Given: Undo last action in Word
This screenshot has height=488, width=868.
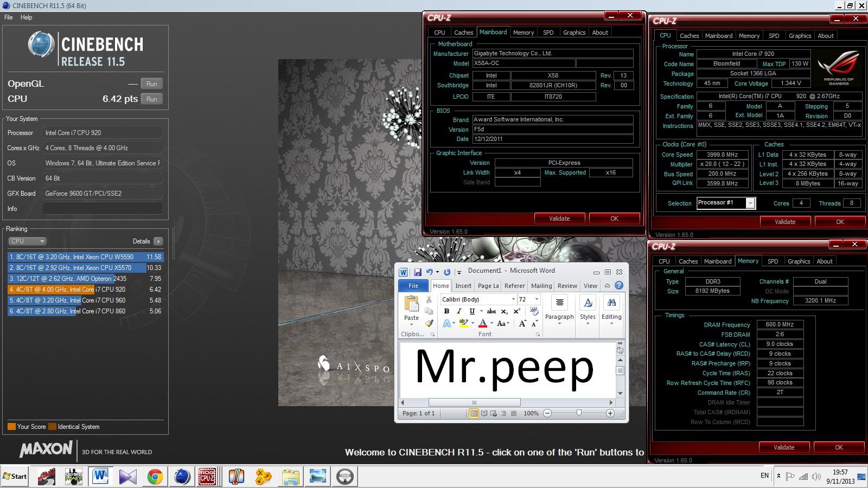Looking at the screenshot, I should point(429,272).
